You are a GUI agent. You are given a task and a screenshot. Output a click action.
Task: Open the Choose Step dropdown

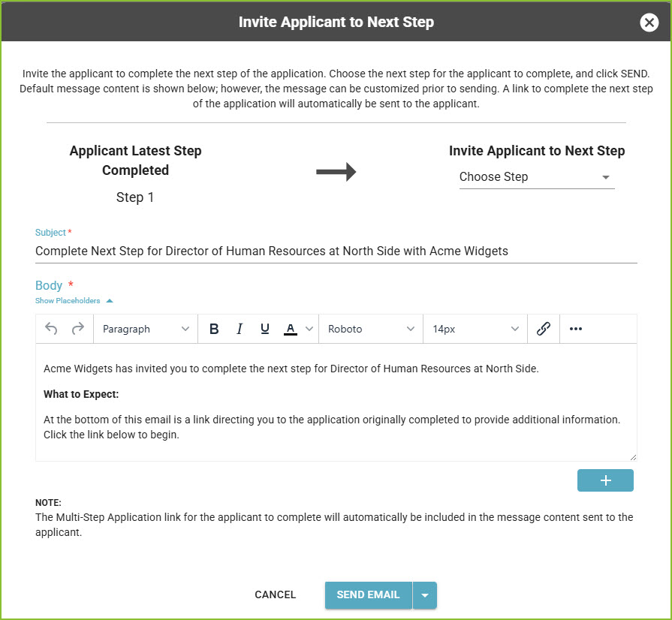(537, 177)
